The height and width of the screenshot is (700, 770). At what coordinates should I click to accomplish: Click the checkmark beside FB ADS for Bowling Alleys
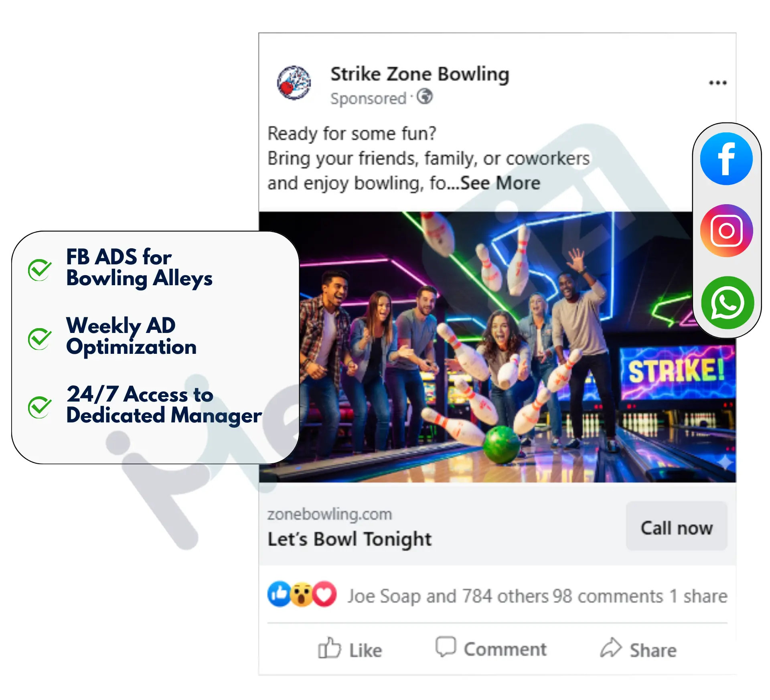(40, 270)
